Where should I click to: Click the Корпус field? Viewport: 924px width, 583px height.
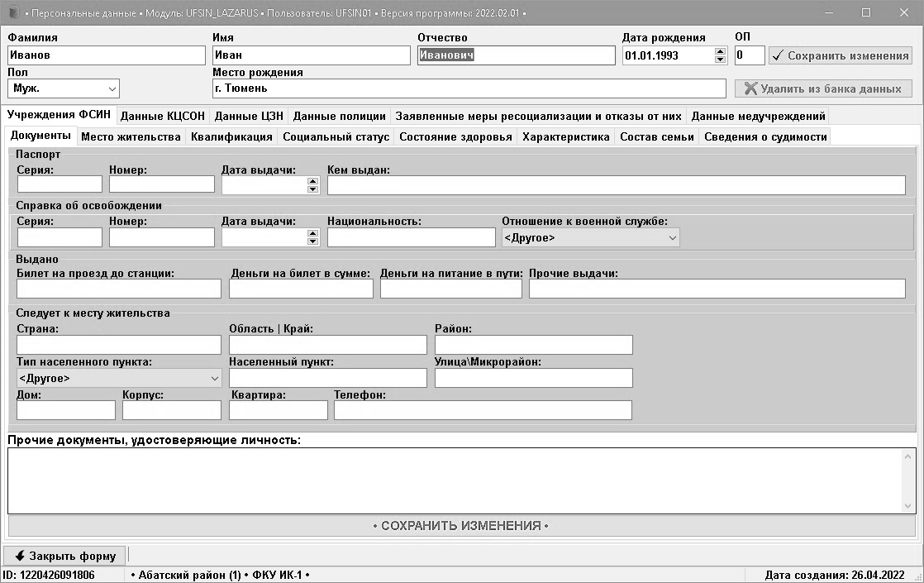172,410
